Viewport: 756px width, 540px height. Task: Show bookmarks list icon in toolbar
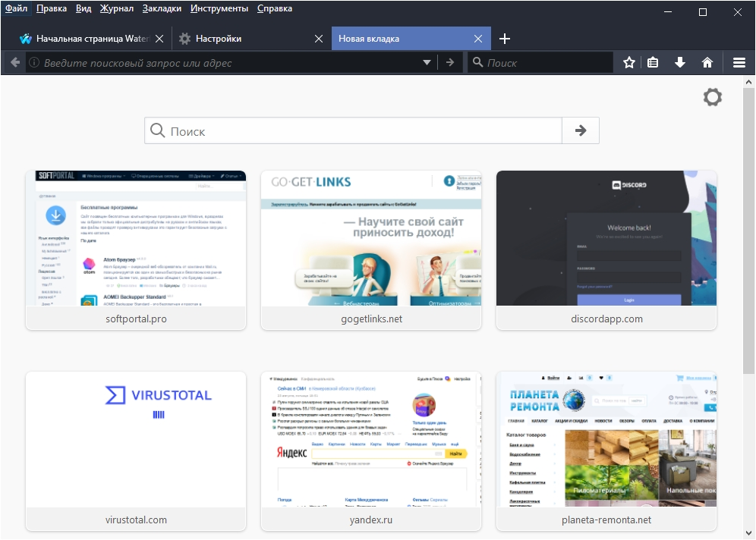653,63
